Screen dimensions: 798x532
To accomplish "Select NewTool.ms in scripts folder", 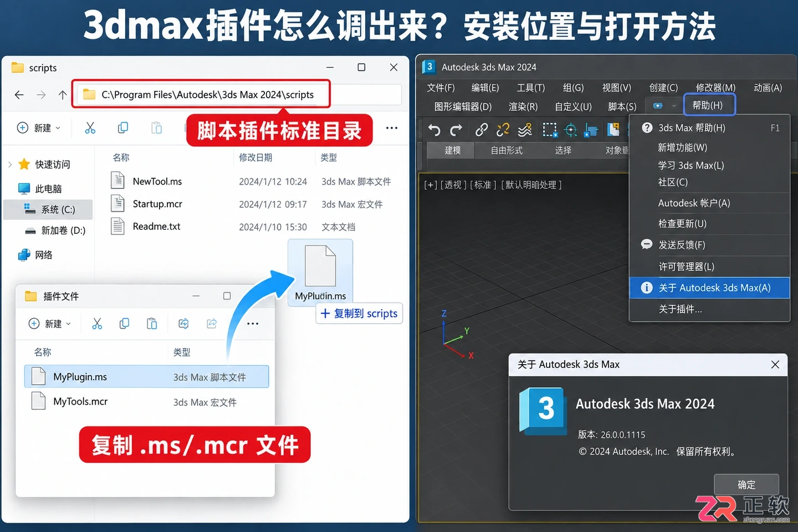I will [157, 181].
